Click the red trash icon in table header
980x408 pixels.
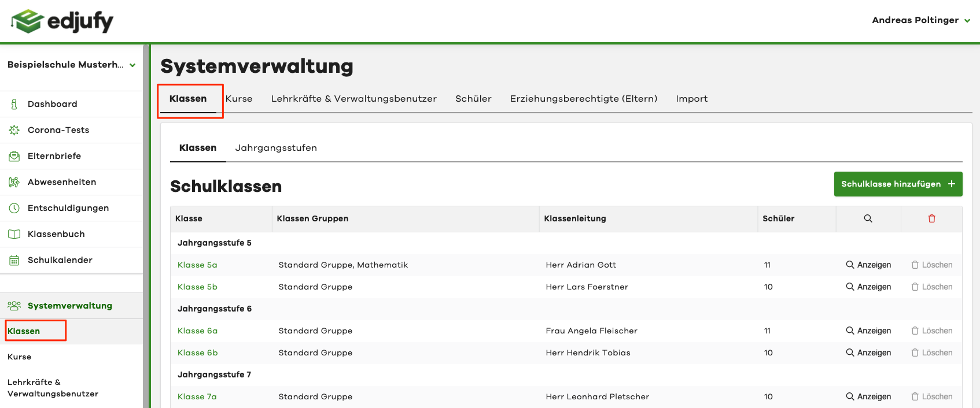pos(931,218)
